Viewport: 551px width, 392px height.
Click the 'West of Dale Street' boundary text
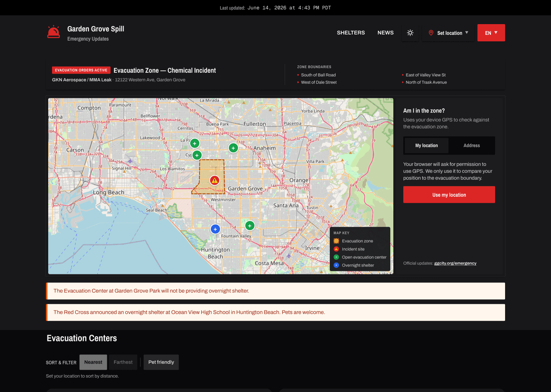click(x=319, y=82)
